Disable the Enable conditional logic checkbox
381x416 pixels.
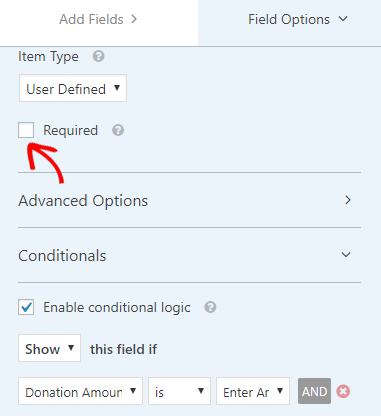coord(26,307)
